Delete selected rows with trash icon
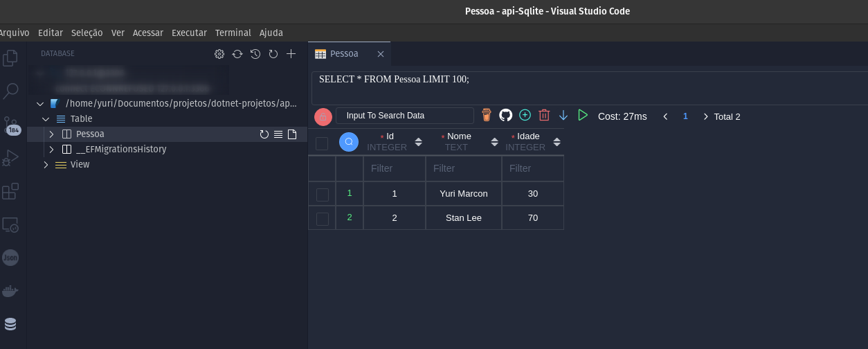The image size is (868, 349). pyautogui.click(x=544, y=115)
